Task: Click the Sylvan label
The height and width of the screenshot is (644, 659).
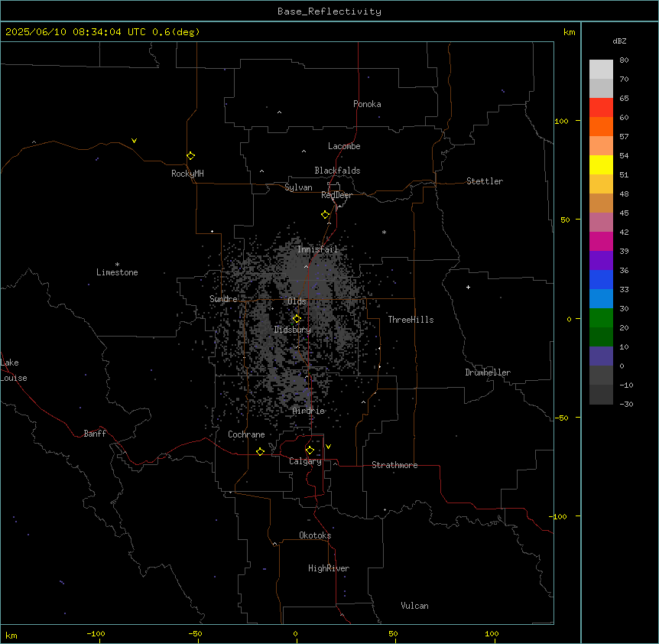Action: [298, 187]
